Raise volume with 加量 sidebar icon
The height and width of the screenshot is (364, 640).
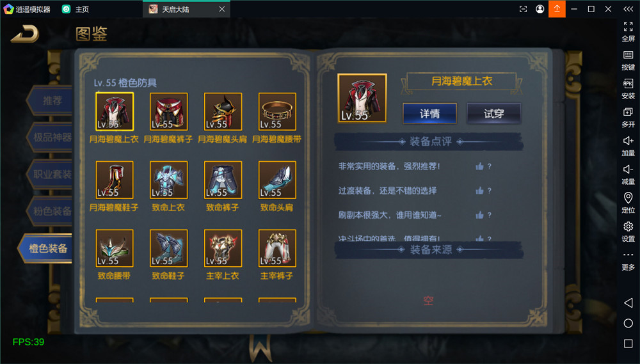(628, 146)
